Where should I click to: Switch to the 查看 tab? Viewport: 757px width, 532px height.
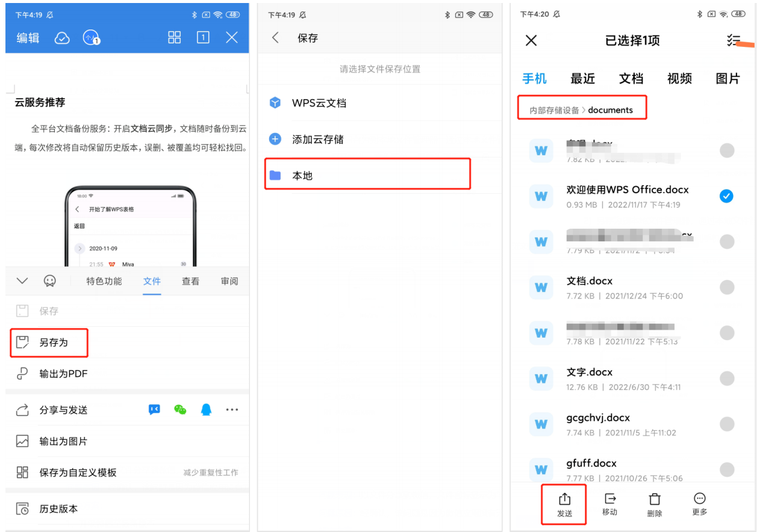coord(191,281)
